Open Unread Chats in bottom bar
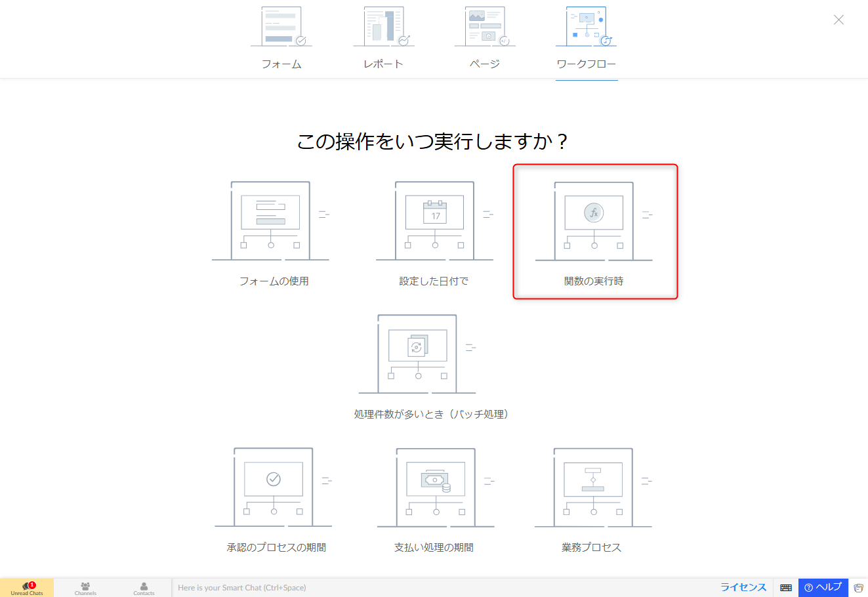The width and height of the screenshot is (868, 597). coord(27,588)
